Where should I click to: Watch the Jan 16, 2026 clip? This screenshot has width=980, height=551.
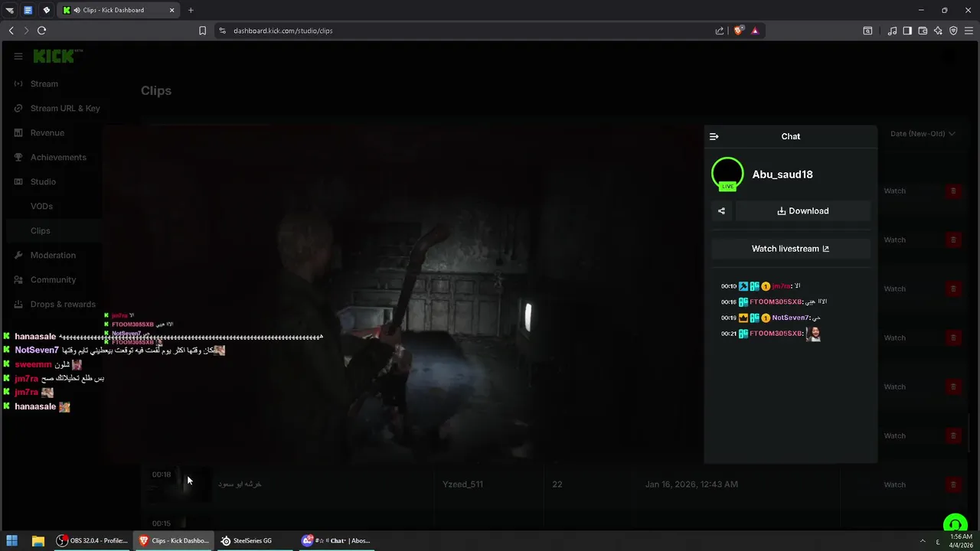coord(895,484)
